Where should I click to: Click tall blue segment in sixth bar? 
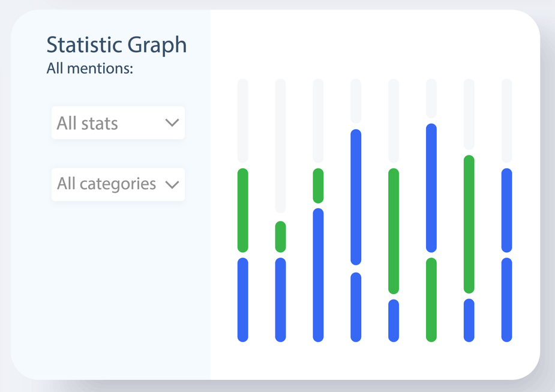click(431, 188)
